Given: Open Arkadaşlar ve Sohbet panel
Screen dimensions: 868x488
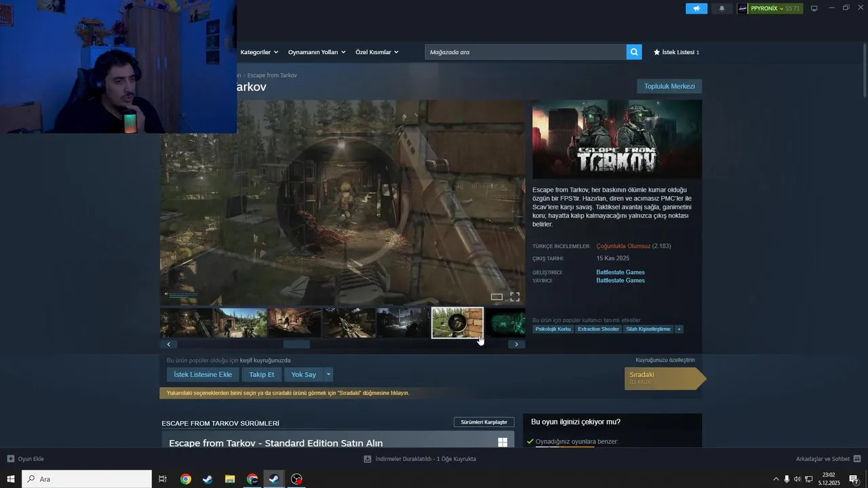Looking at the screenshot, I should pyautogui.click(x=828, y=459).
